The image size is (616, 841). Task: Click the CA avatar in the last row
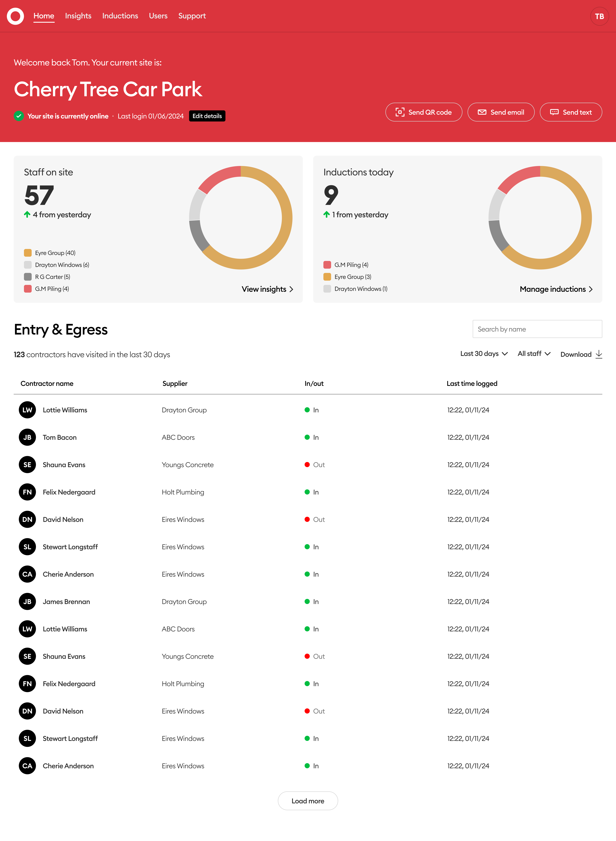pyautogui.click(x=27, y=766)
